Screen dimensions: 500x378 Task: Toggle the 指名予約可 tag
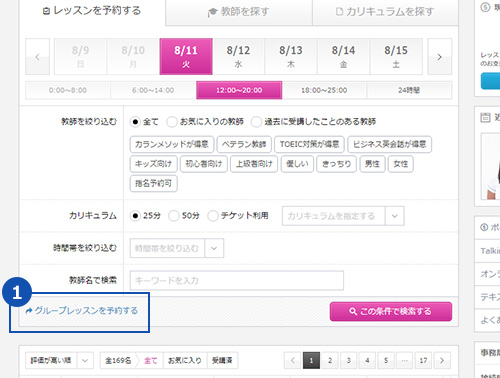(x=153, y=183)
